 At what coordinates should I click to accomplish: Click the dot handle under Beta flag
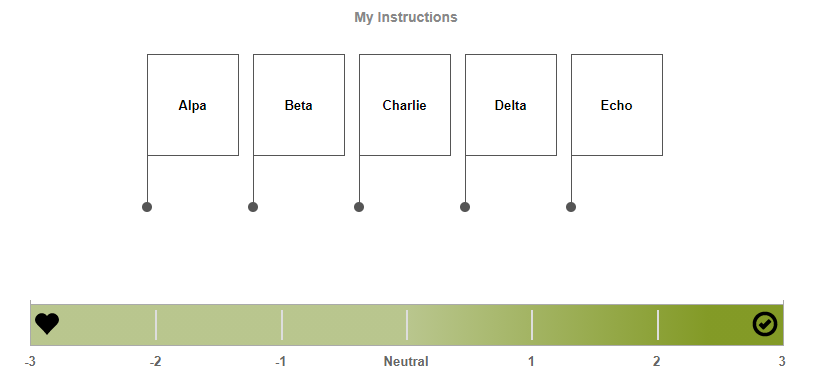tap(253, 207)
